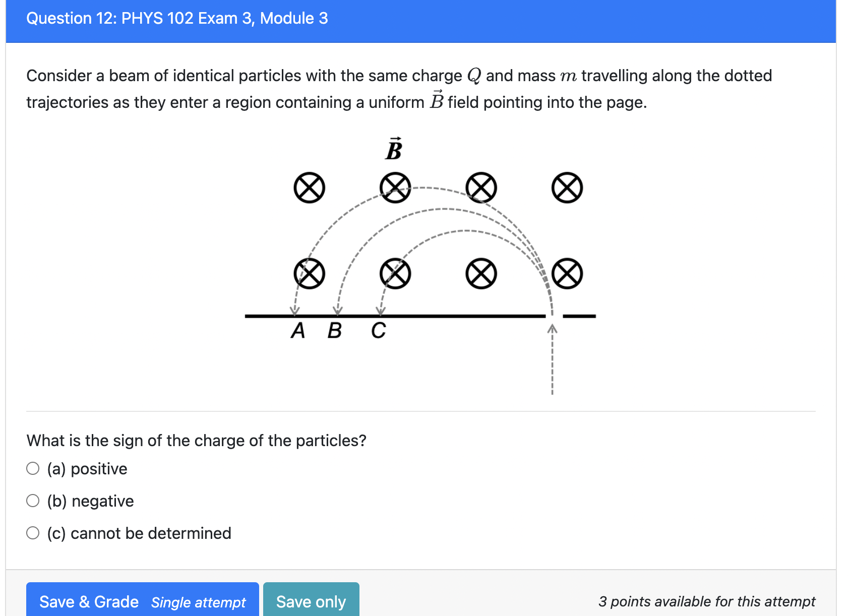Click the Save only button
This screenshot has width=851, height=616.
point(311,601)
